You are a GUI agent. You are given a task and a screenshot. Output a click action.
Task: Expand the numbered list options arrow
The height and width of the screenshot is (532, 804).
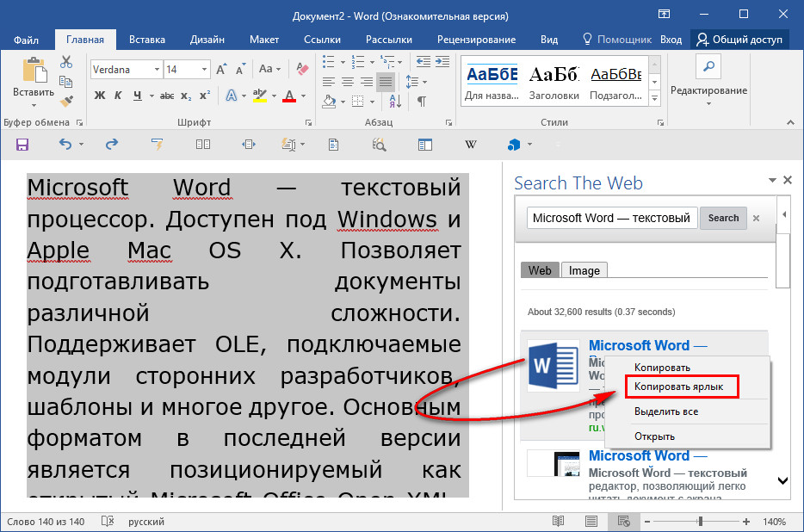coord(372,63)
